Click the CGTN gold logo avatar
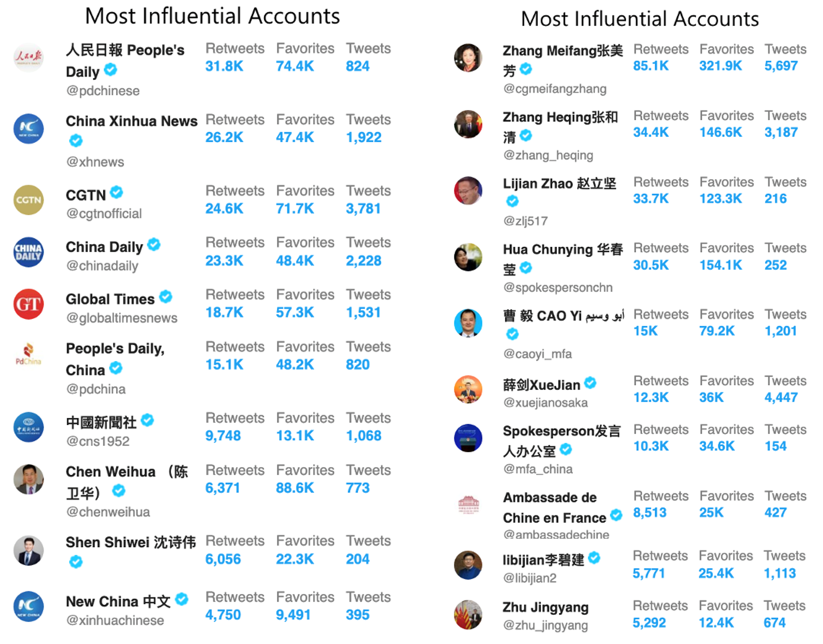Screen dimensions: 823x644 (29, 199)
